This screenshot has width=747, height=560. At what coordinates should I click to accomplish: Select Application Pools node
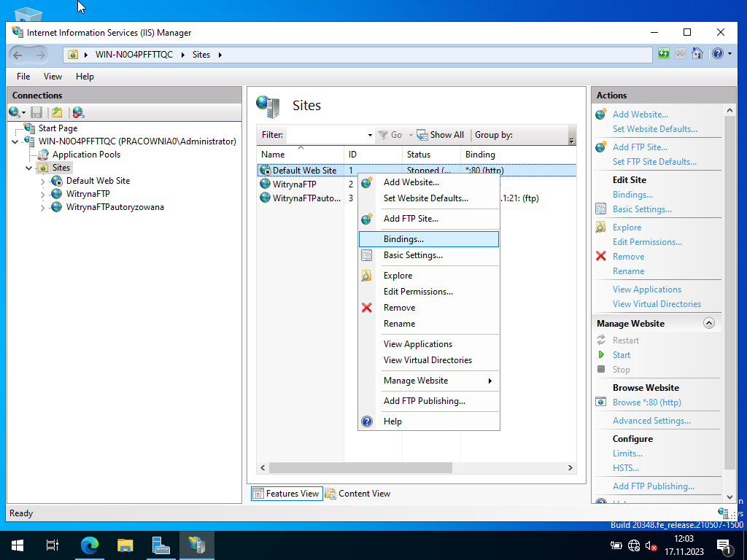pos(86,155)
